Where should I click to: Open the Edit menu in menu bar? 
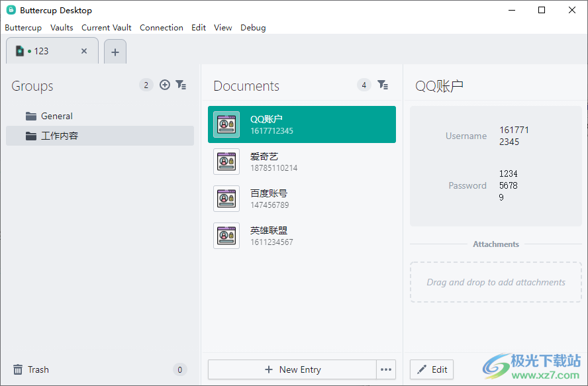[199, 28]
